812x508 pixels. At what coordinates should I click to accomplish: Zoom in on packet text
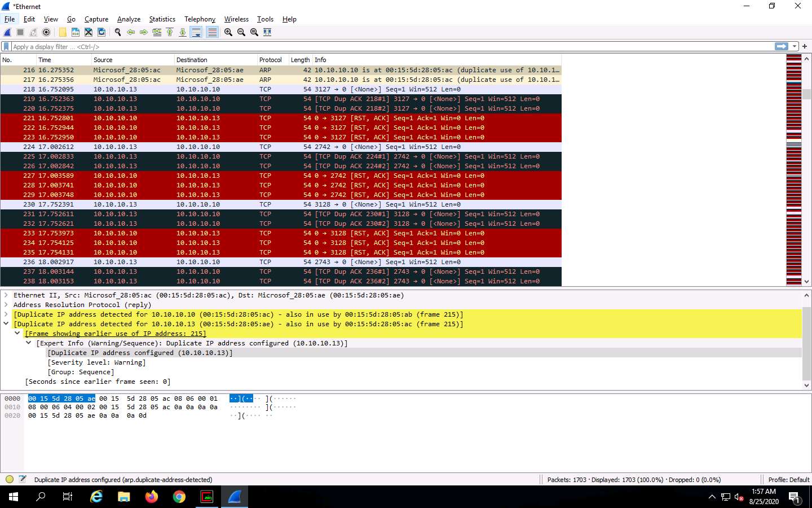click(x=228, y=32)
